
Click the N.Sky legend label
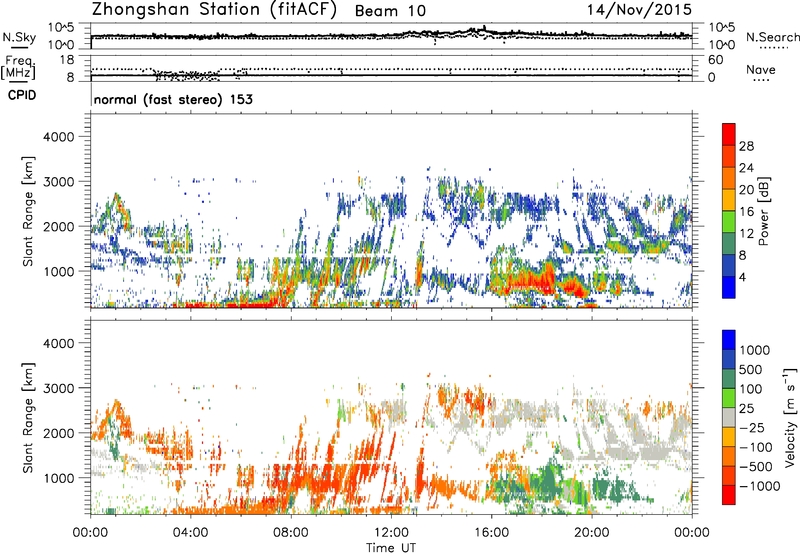(19, 37)
